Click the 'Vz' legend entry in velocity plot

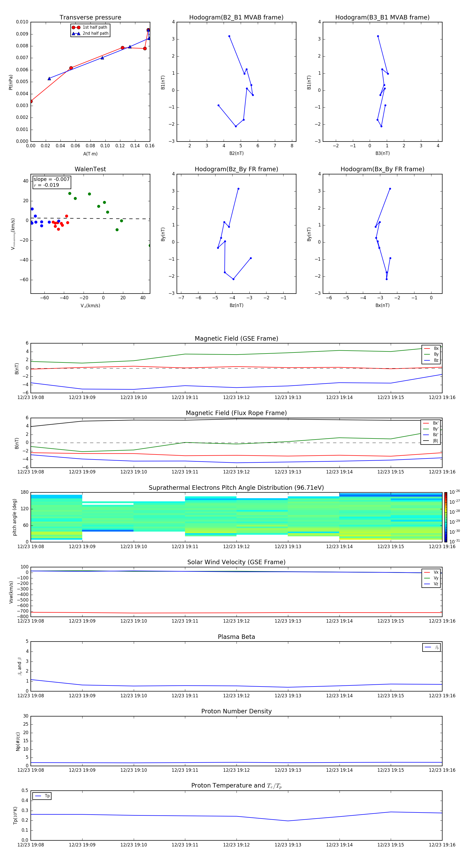click(431, 584)
